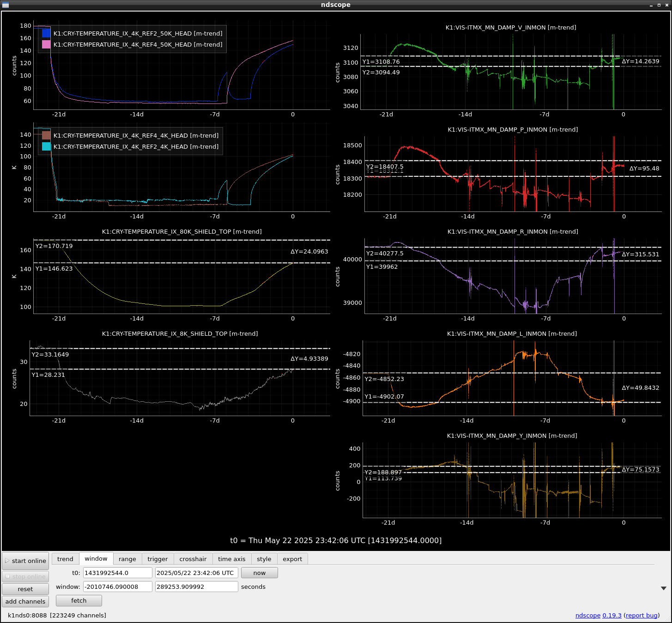Click the reset button

(x=25, y=589)
